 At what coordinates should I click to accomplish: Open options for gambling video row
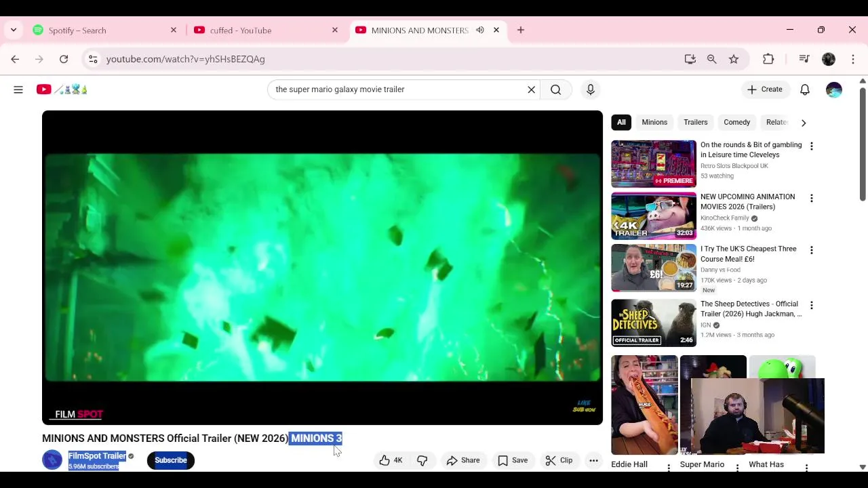coord(811,146)
